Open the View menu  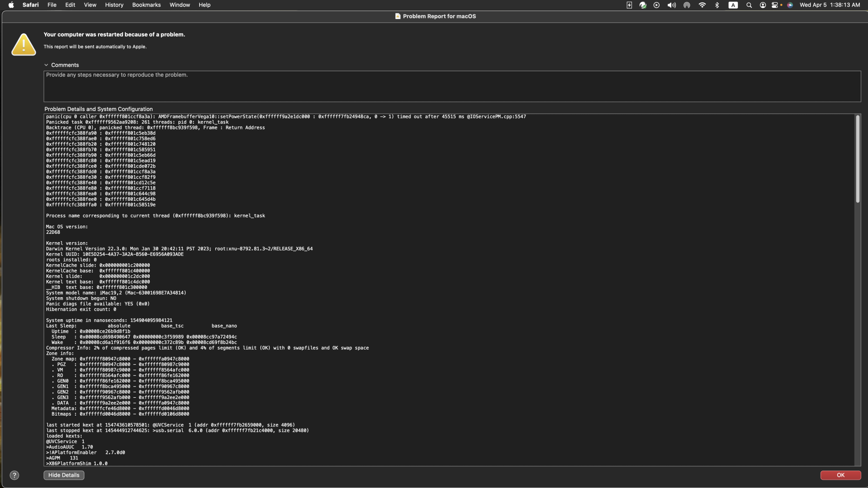90,5
